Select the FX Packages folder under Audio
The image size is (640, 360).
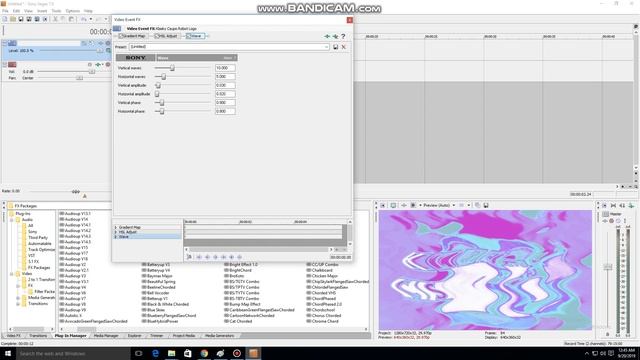click(x=39, y=268)
